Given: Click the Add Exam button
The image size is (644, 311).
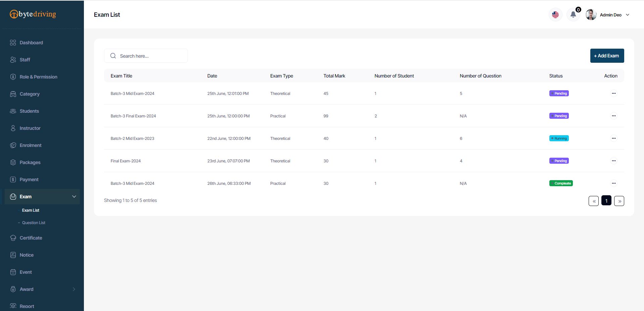Looking at the screenshot, I should [x=607, y=56].
